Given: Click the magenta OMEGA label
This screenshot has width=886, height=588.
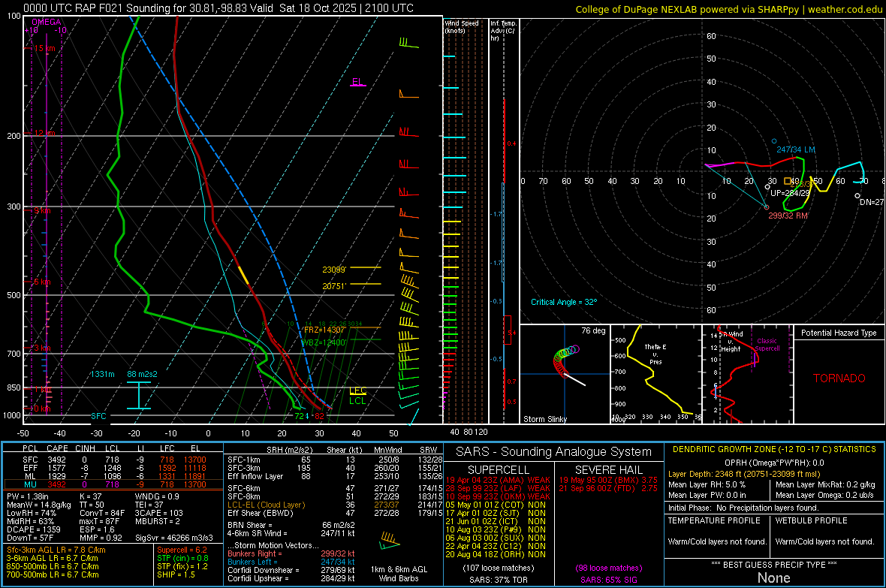Looking at the screenshot, I should tap(47, 22).
